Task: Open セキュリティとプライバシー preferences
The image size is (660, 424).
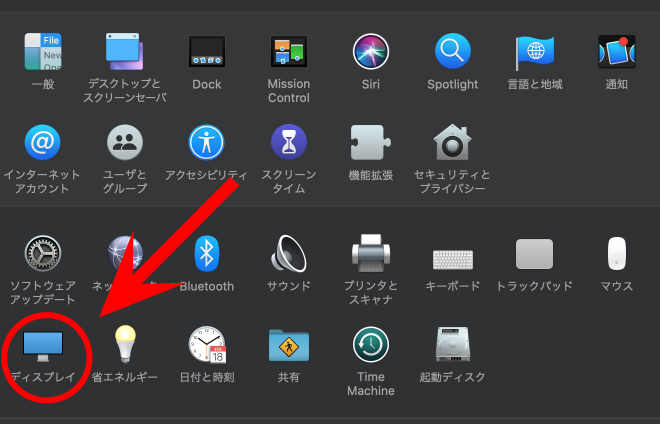Action: pyautogui.click(x=452, y=143)
